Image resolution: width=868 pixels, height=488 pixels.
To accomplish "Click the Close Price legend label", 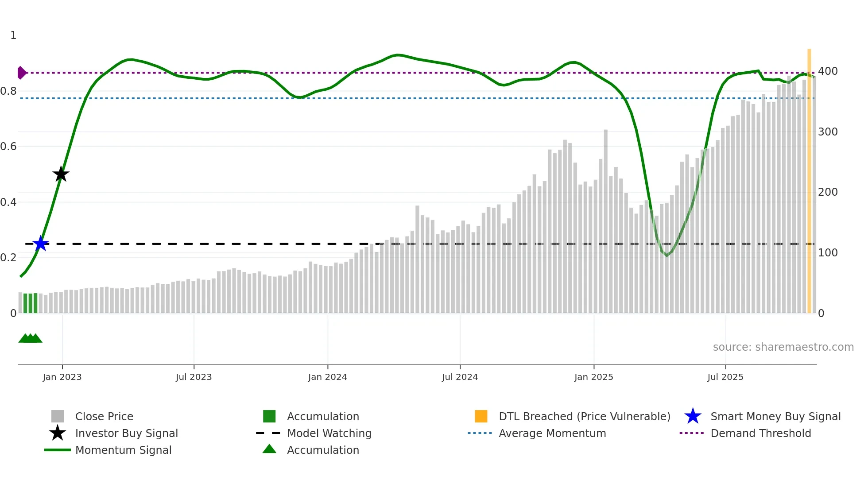I will pyautogui.click(x=104, y=417).
